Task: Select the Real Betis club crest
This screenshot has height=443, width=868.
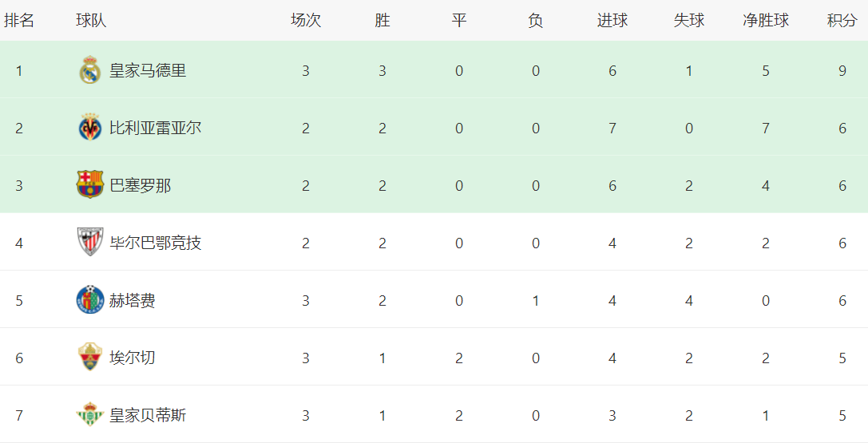Action: point(89,415)
